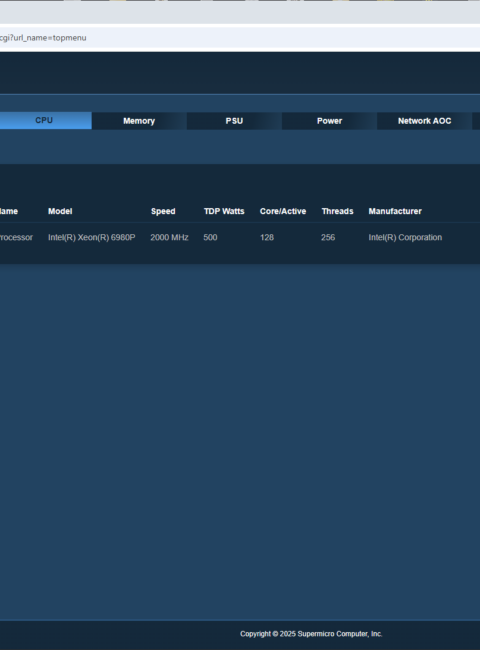
Task: Open the PSU tab
Action: coord(234,121)
